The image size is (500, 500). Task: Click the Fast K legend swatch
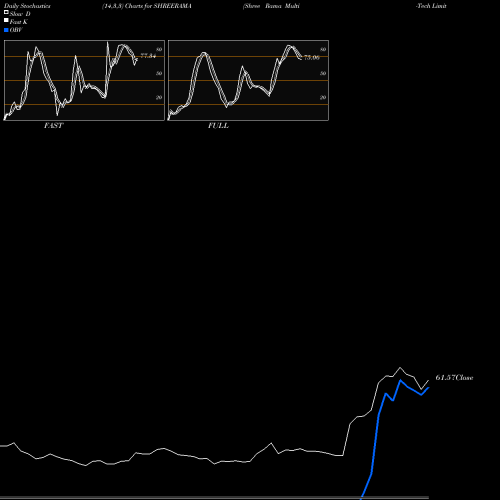[6, 21]
